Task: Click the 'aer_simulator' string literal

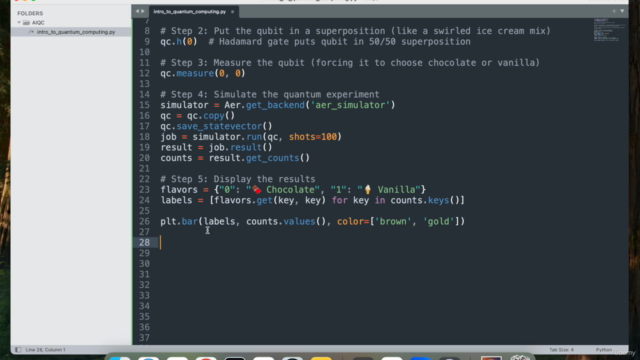Action: tap(350, 105)
